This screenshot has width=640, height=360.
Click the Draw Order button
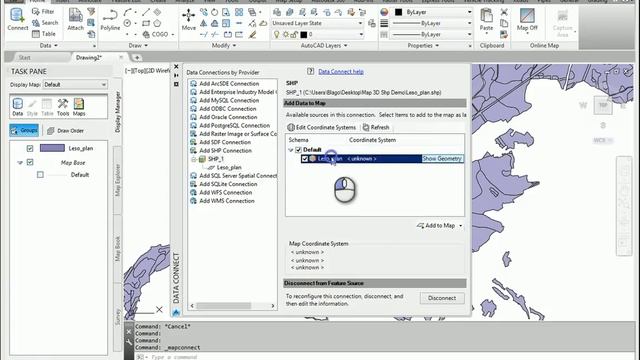point(65,131)
